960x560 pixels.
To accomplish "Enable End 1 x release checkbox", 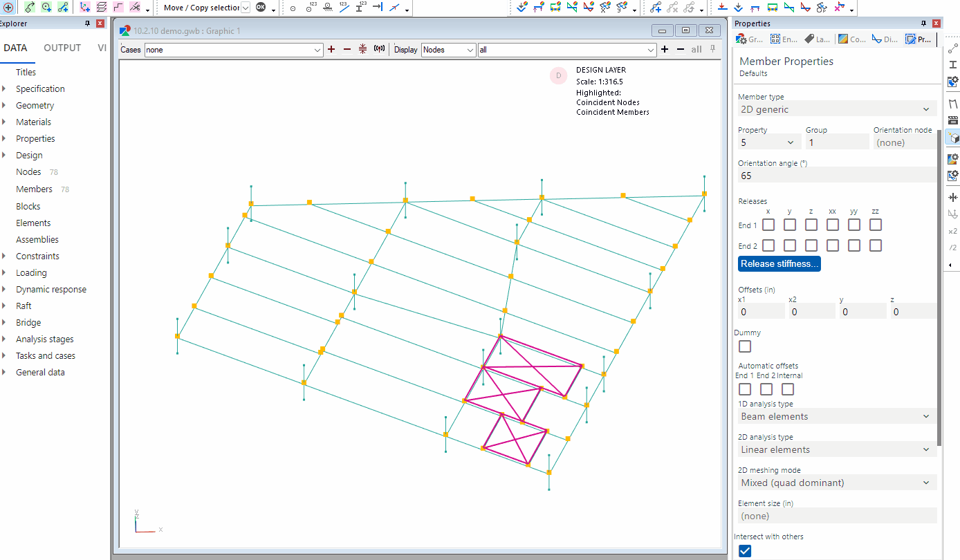I will [768, 225].
